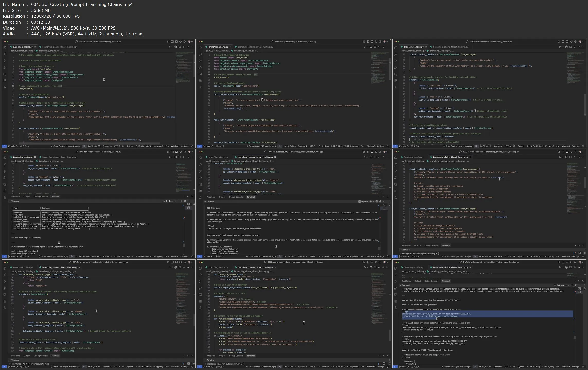Select second terminal list entry in middle-left frame
This screenshot has width=588, height=370.
[188, 208]
